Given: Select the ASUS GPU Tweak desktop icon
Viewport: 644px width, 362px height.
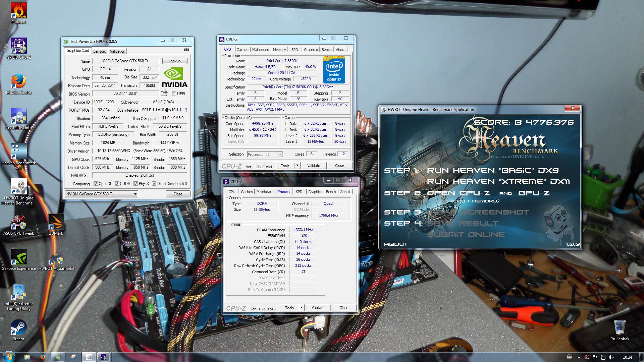Looking at the screenshot, I should (x=18, y=225).
